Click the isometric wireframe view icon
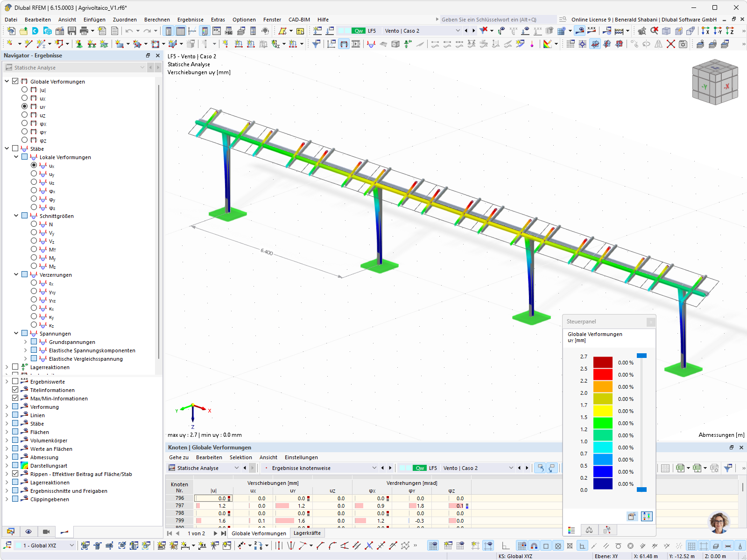Screen dimensions: 747x560 click(666, 31)
